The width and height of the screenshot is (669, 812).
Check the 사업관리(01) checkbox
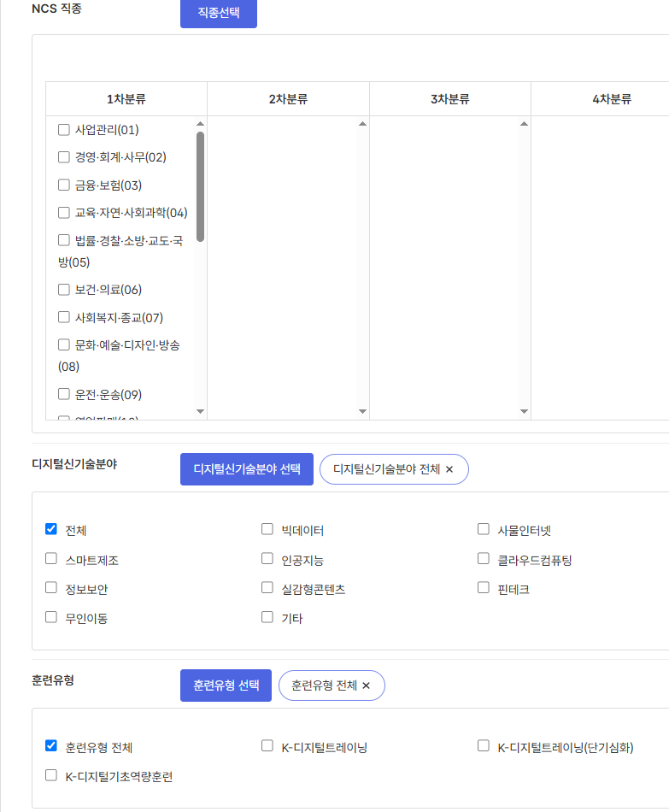pyautogui.click(x=63, y=130)
